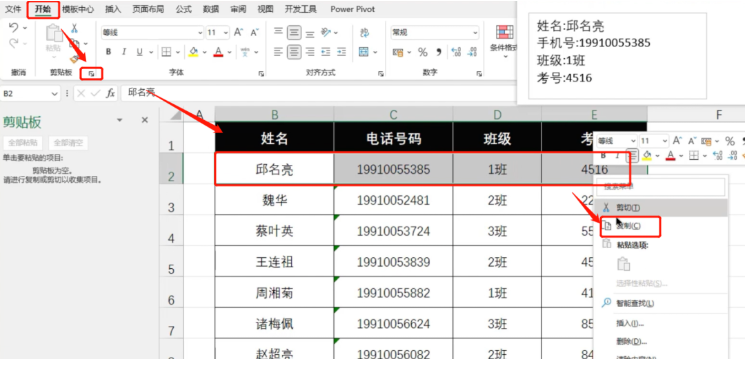Viewport: 750px width, 381px height.
Task: Open the clipboard (剪贴板) pane dialog launcher
Action: [x=91, y=73]
